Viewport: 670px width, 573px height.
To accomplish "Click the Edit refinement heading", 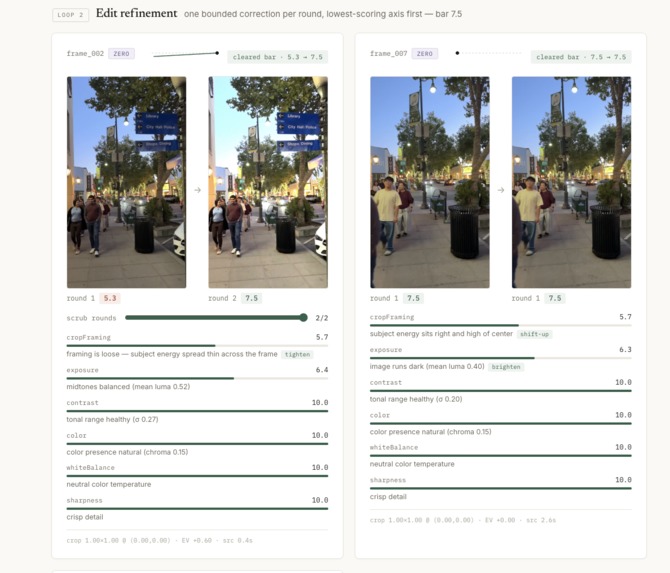I will tap(136, 13).
